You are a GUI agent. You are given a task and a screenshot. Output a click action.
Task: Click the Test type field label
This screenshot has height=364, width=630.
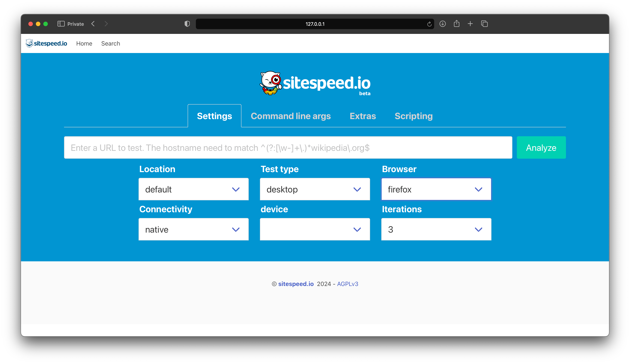pos(280,169)
